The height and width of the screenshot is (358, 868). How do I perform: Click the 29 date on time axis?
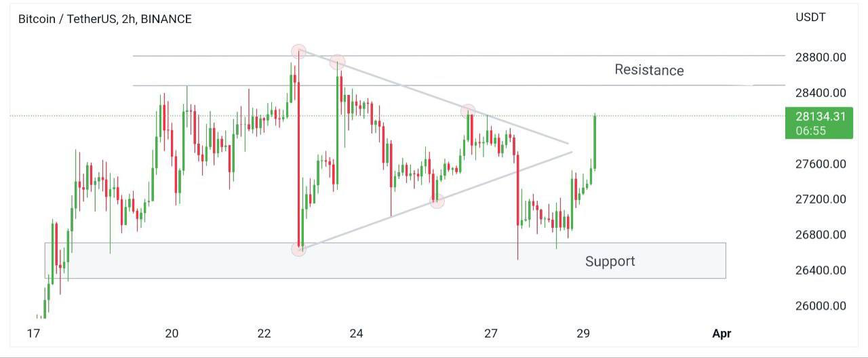(x=583, y=333)
